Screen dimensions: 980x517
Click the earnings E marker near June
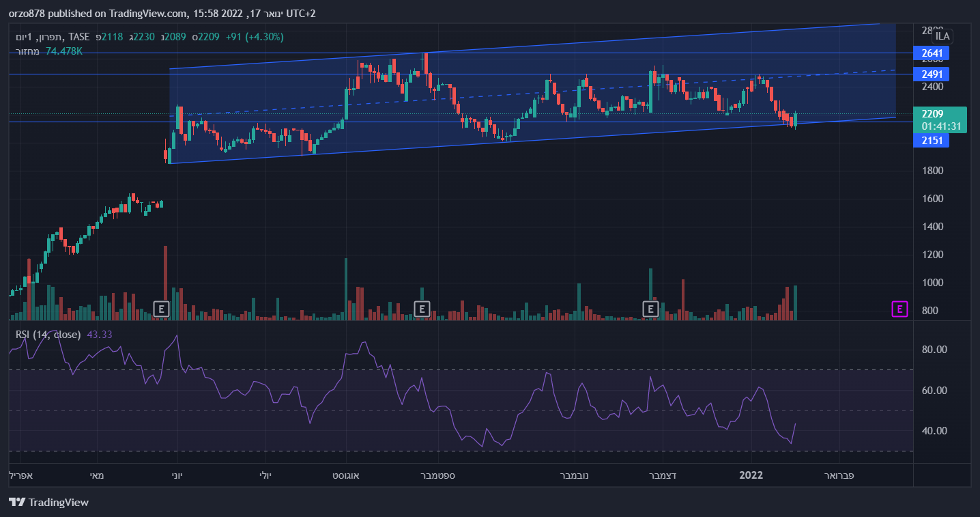pos(161,309)
